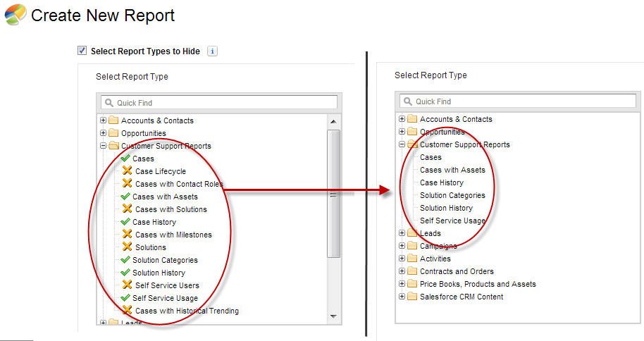Screen dimensions: 644x341
Task: Toggle X mark on Cases with Milestones
Action: pos(128,234)
